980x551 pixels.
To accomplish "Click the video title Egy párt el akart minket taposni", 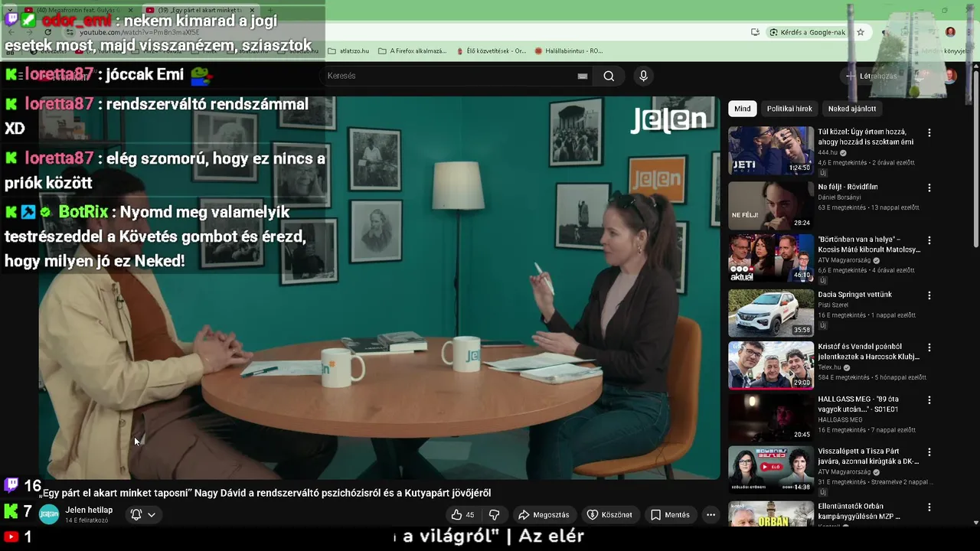I will [x=265, y=494].
